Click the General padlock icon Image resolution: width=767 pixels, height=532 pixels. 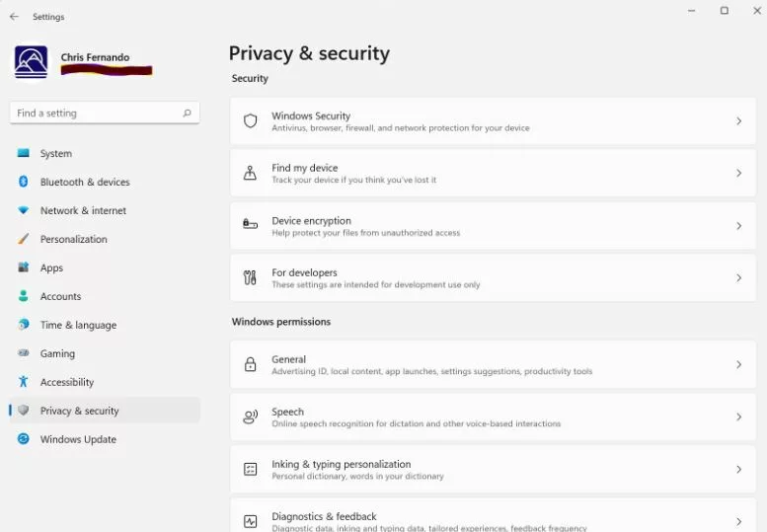250,364
